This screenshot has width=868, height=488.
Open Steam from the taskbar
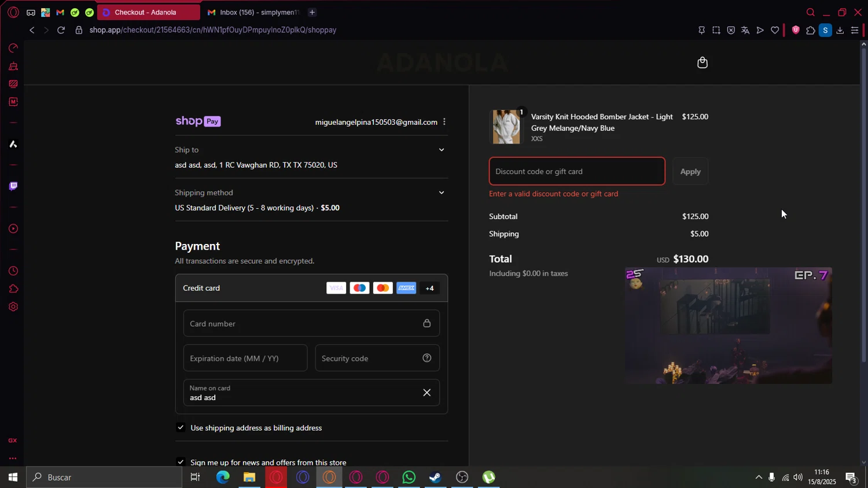click(435, 477)
